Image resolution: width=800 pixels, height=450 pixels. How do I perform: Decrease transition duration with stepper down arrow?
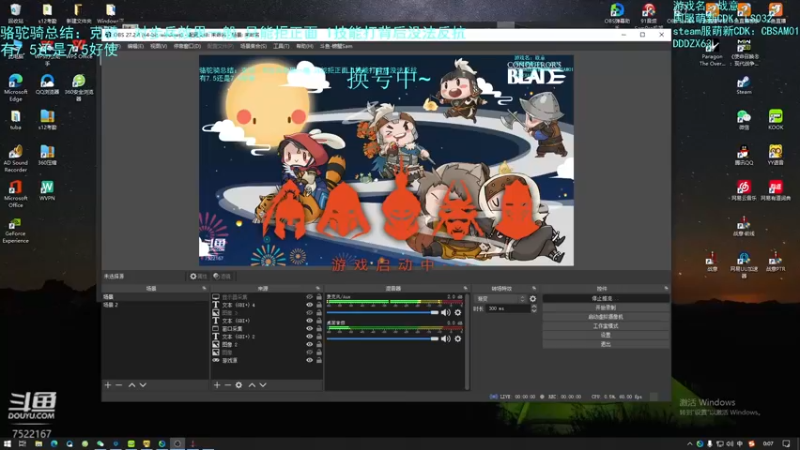pos(534,311)
